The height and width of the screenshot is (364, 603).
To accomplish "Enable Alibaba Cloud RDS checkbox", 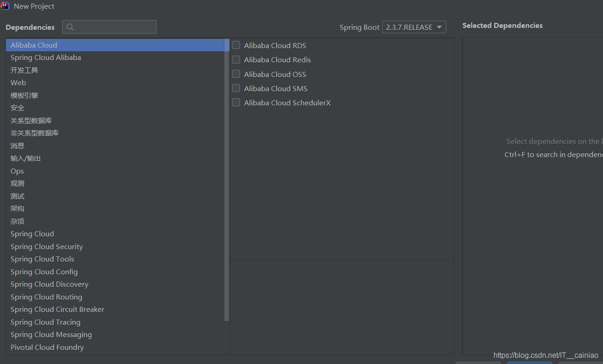I will (x=236, y=45).
